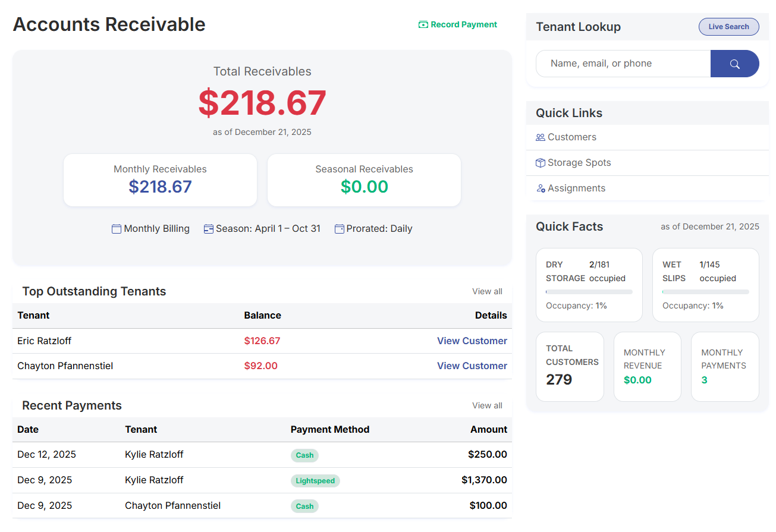The image size is (776, 532).
Task: Click the Lightspeed payment badge
Action: [315, 480]
